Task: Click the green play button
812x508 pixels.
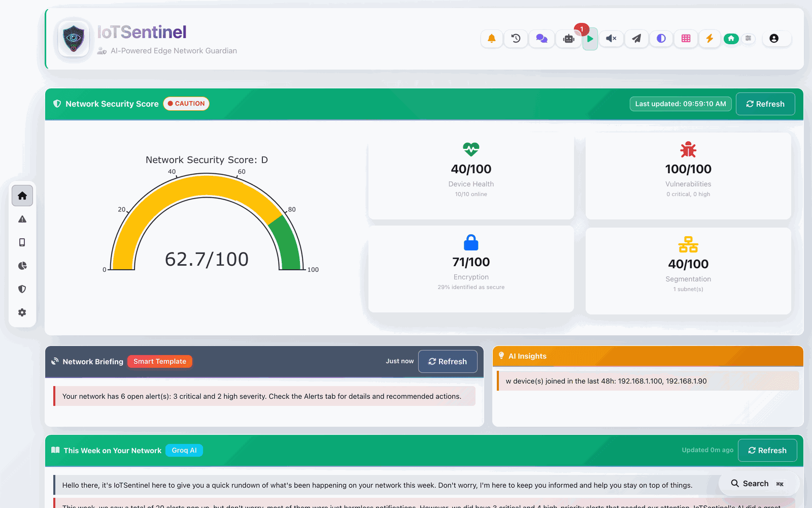Action: pos(590,39)
